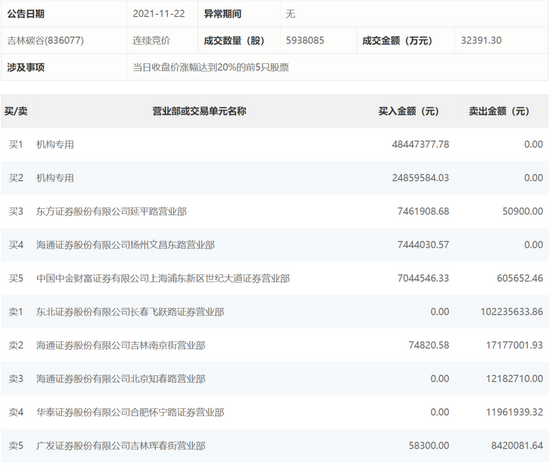
Task: Open 中国中金财富证券 上海浦东新区世纪大道 entry
Action: 163,278
